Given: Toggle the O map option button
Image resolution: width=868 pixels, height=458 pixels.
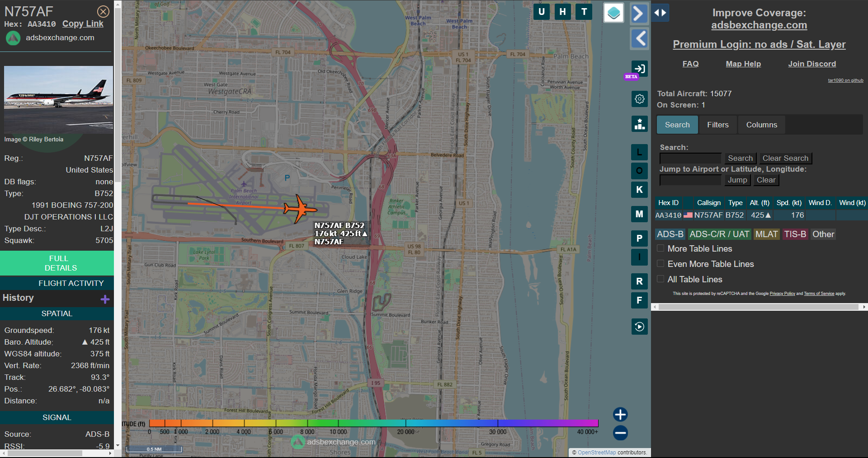Looking at the screenshot, I should [x=639, y=171].
